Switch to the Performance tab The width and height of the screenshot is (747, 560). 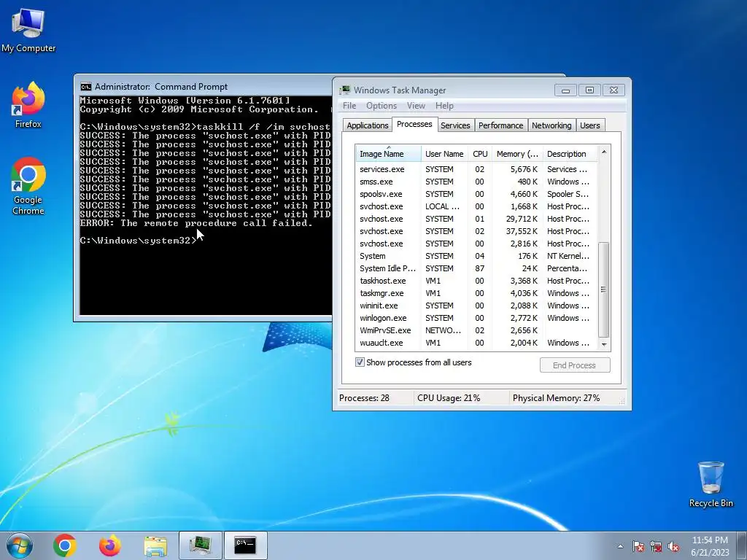[x=500, y=125]
